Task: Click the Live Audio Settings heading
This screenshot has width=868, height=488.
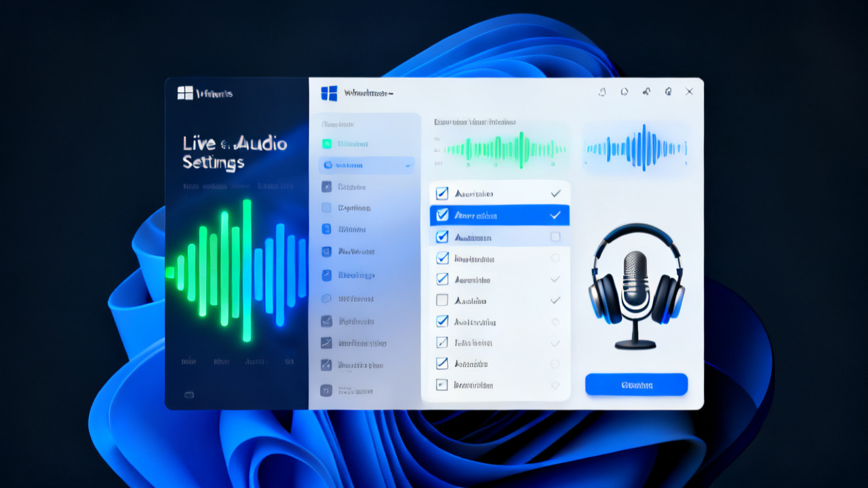Action: tap(235, 153)
